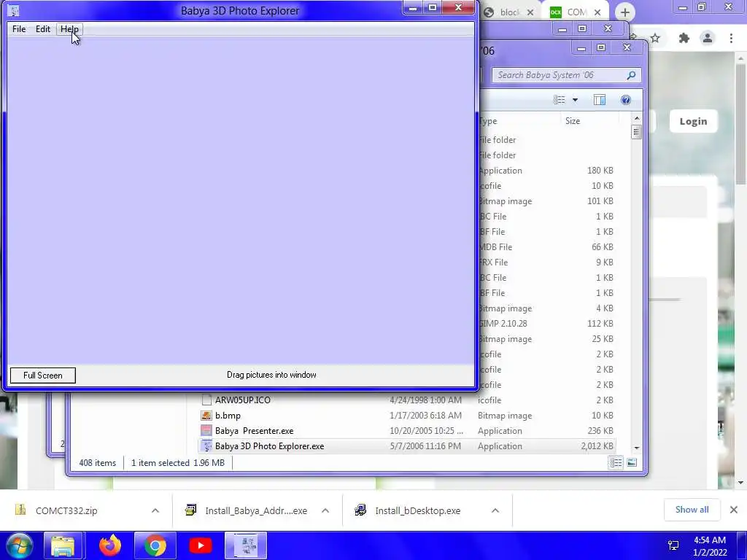Viewport: 747px width, 560px height.
Task: Click the Explorer scrollbar up arrow
Action: [636, 118]
